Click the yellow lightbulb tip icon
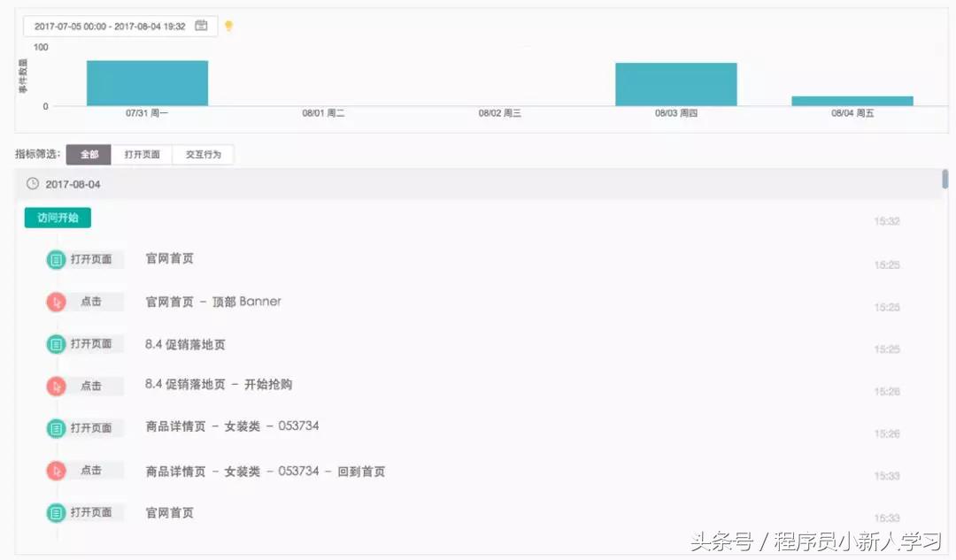 [x=228, y=26]
